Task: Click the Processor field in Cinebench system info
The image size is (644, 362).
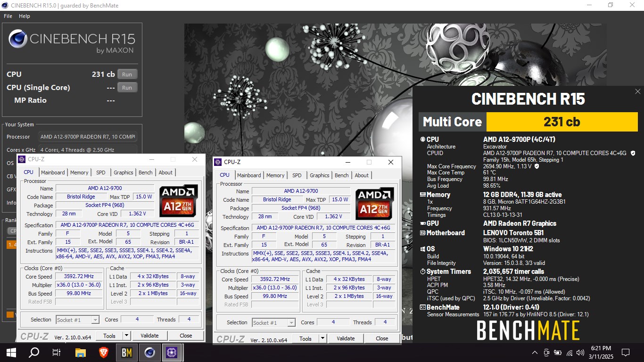Action: (x=88, y=137)
